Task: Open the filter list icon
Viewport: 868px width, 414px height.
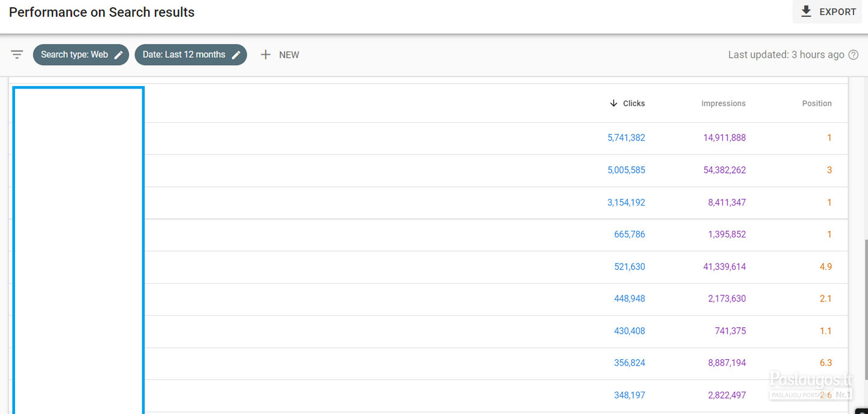Action: click(x=17, y=55)
